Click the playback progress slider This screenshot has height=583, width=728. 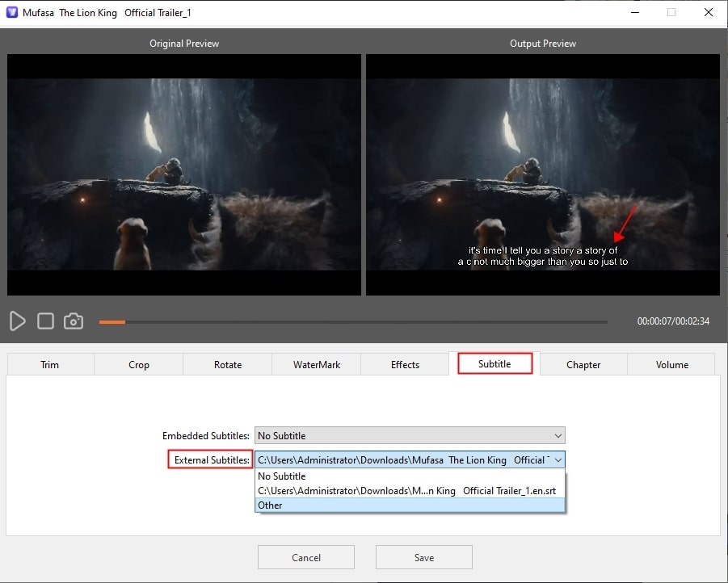pyautogui.click(x=351, y=321)
